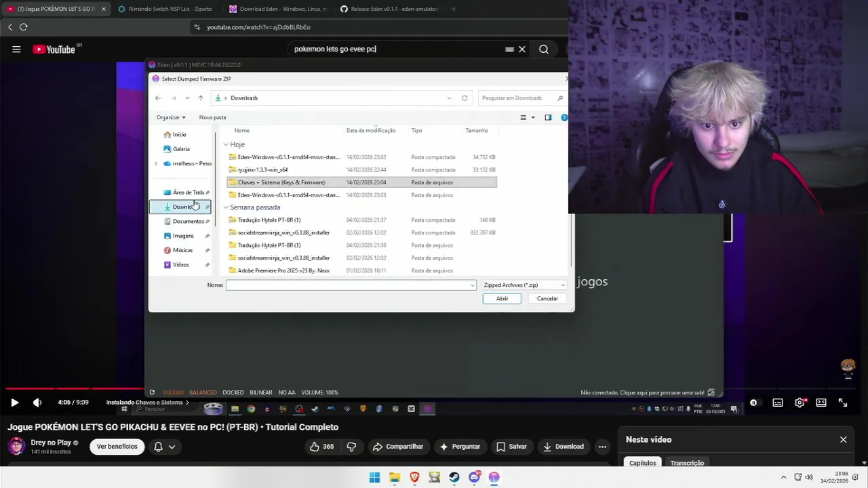Refresh the Downloads folder in the dialog
Image resolution: width=868 pixels, height=488 pixels.
pos(465,98)
